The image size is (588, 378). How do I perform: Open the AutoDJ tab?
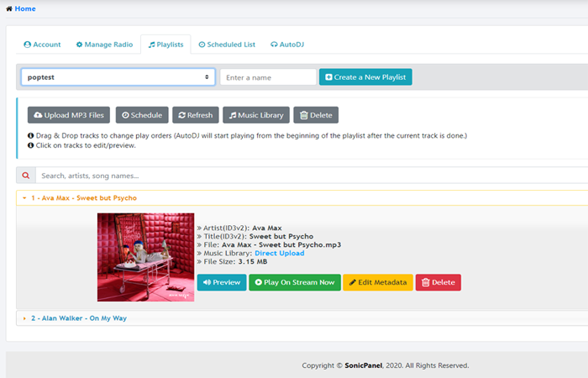tap(290, 45)
